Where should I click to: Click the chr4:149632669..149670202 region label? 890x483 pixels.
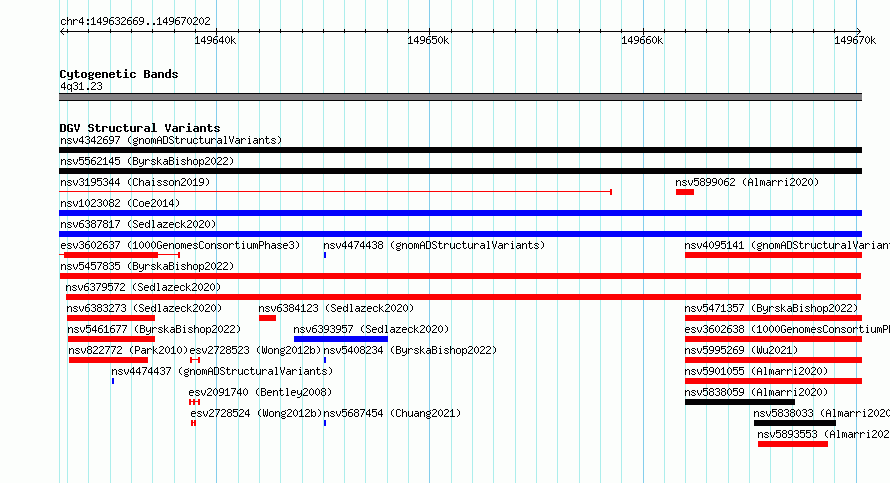[x=135, y=22]
